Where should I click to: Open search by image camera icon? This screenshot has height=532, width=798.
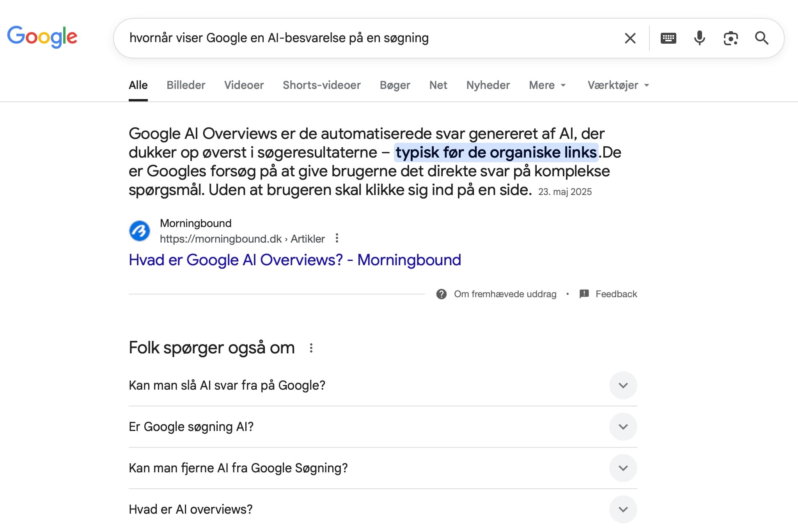click(x=731, y=38)
